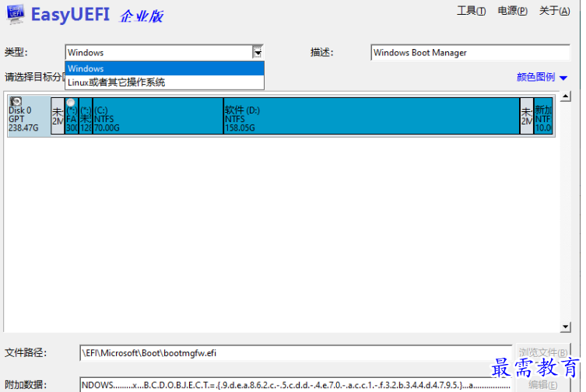
Task: Click the disk list scroll up arrow
Action: click(x=566, y=96)
